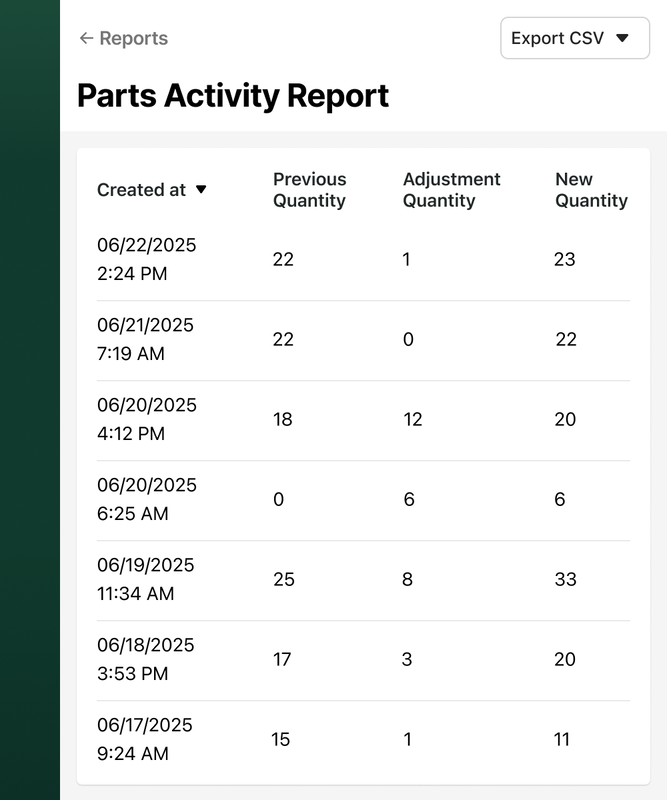This screenshot has height=800, width=667.
Task: Click the Export CSV caret arrow
Action: (622, 38)
